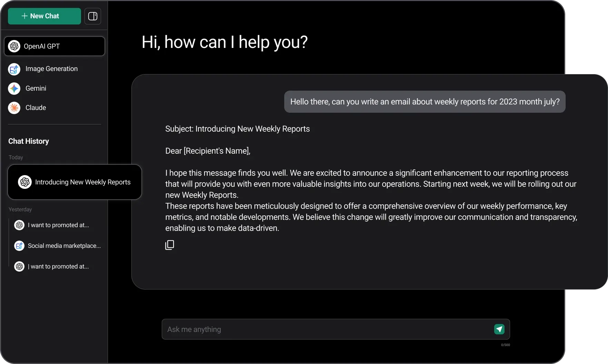The height and width of the screenshot is (364, 608).
Task: Click the Claude sunburst icon
Action: tap(14, 108)
